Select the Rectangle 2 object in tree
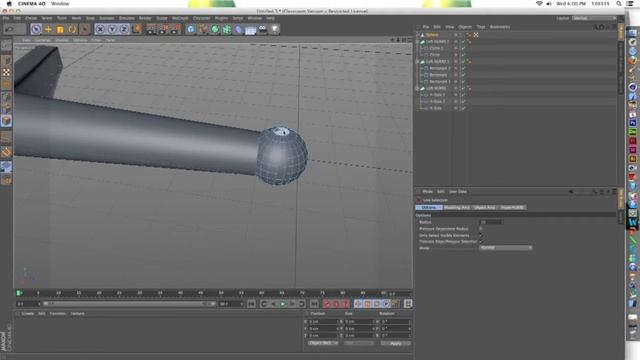 pos(440,68)
